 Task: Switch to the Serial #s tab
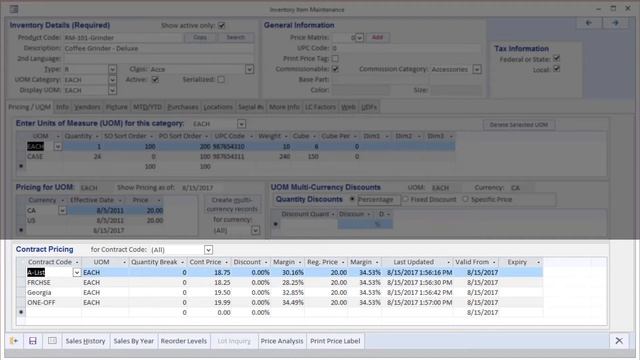point(251,107)
